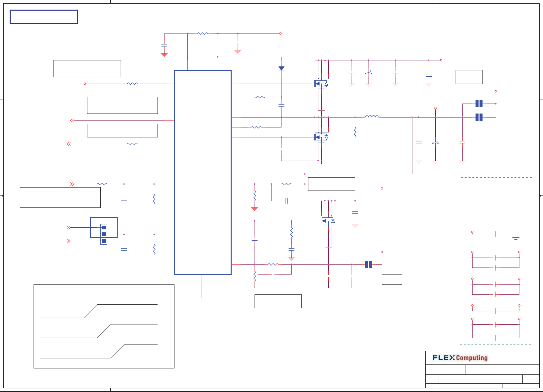Select the polarized capacitor on the output node
Image resolution: width=543 pixels, height=392 pixels.
tap(435, 142)
